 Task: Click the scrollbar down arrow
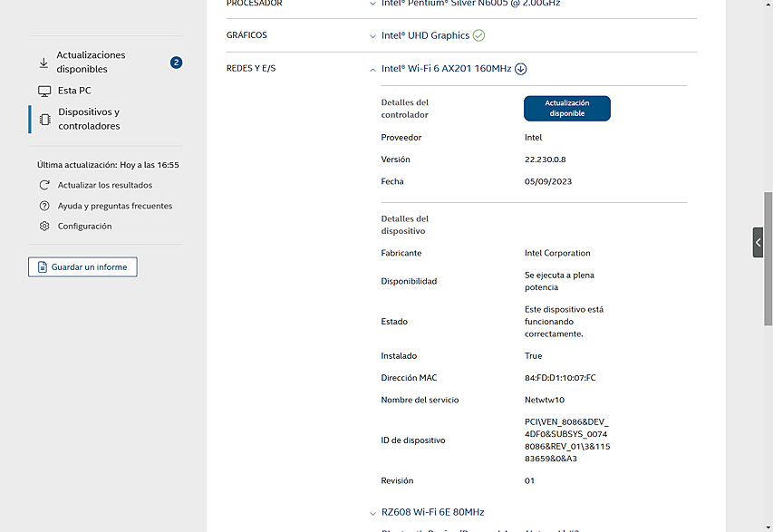(x=768, y=527)
